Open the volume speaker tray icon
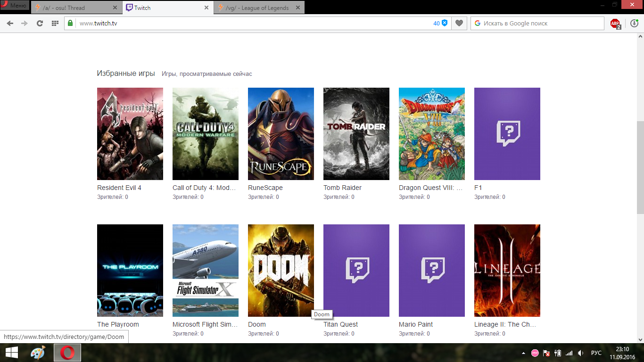644x362 pixels. pos(581,353)
